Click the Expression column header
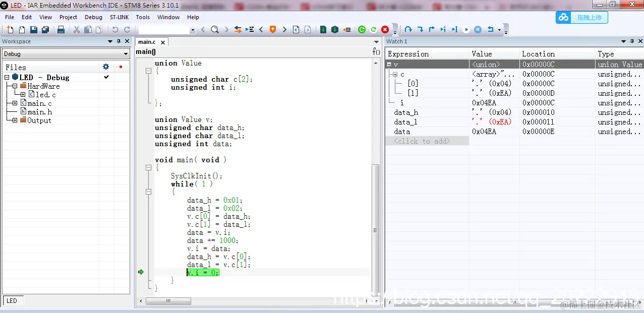This screenshot has height=313, width=644. tap(427, 54)
